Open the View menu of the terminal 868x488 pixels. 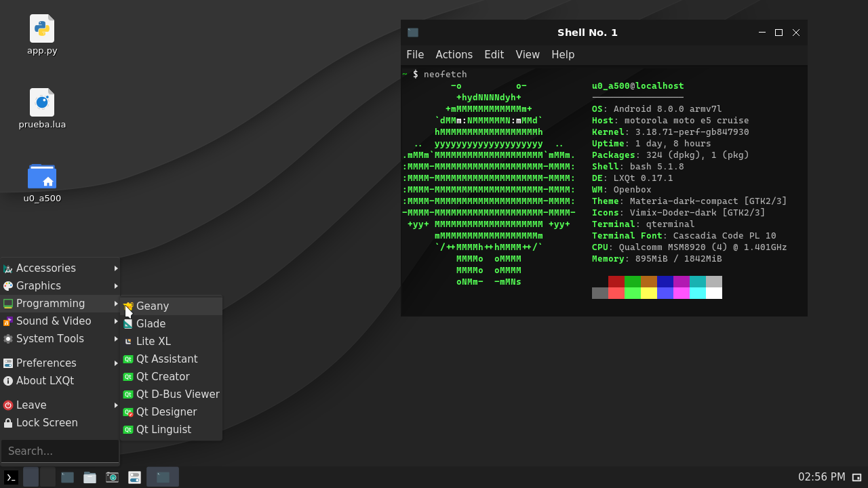[528, 54]
